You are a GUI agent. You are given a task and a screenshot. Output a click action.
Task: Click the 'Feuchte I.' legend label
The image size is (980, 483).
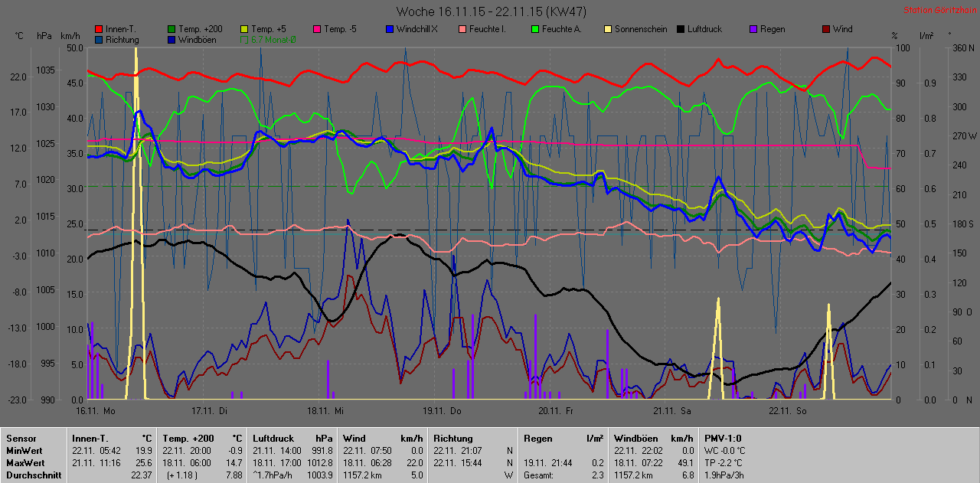point(488,29)
